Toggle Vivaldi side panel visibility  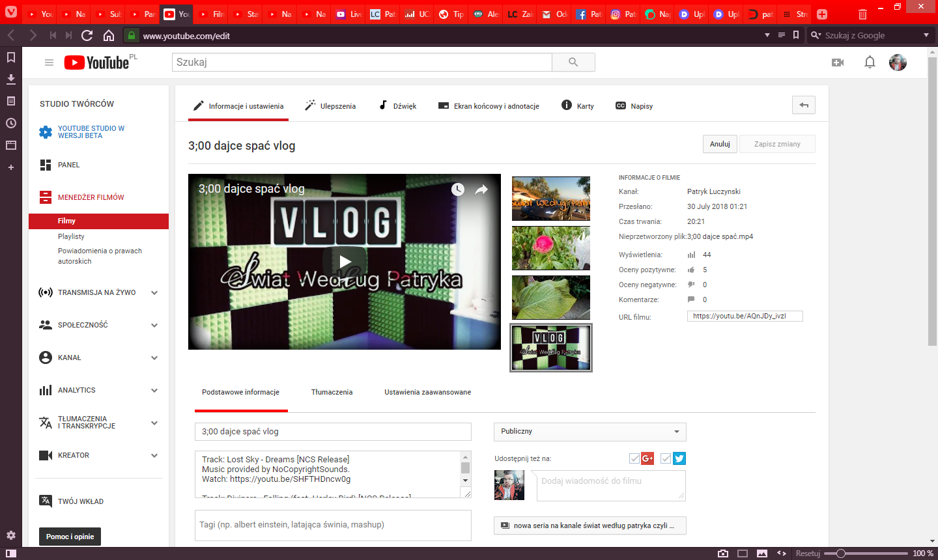pyautogui.click(x=11, y=553)
